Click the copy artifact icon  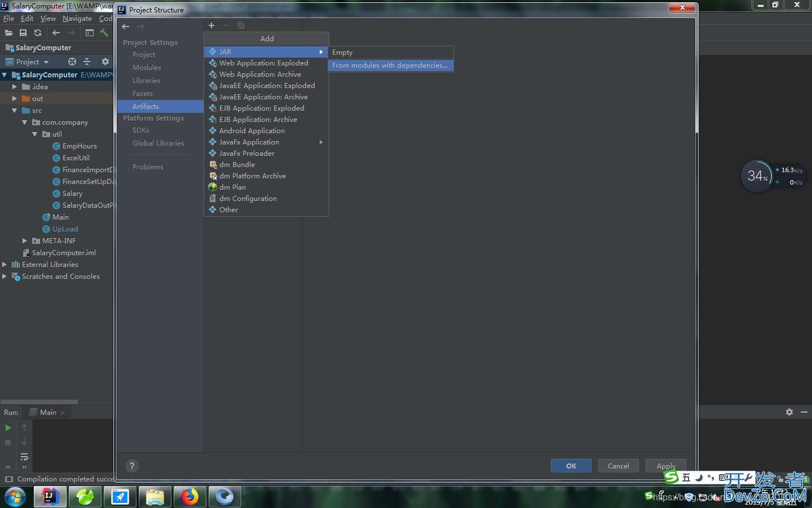(241, 25)
